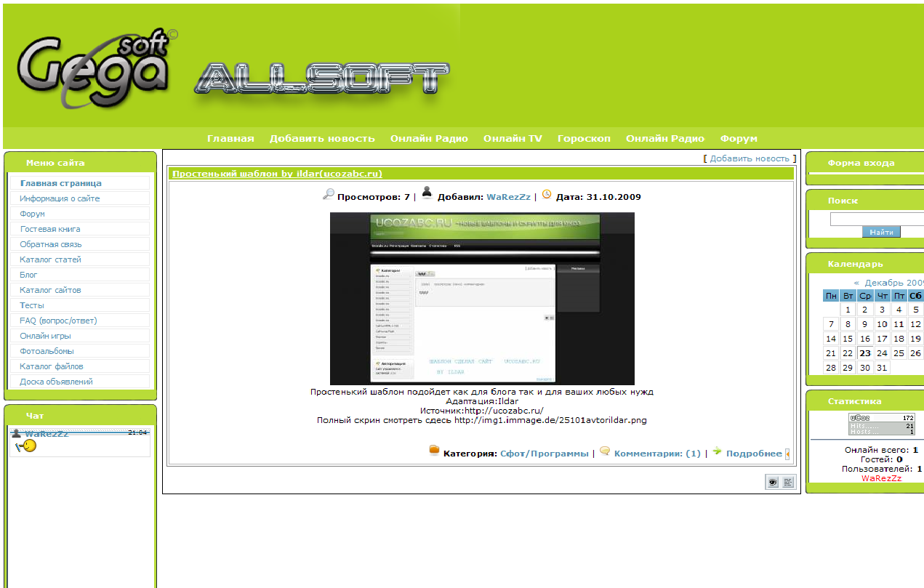Click the small orange arrow after Подробнее
Screen dimensions: 924x588
[787, 454]
